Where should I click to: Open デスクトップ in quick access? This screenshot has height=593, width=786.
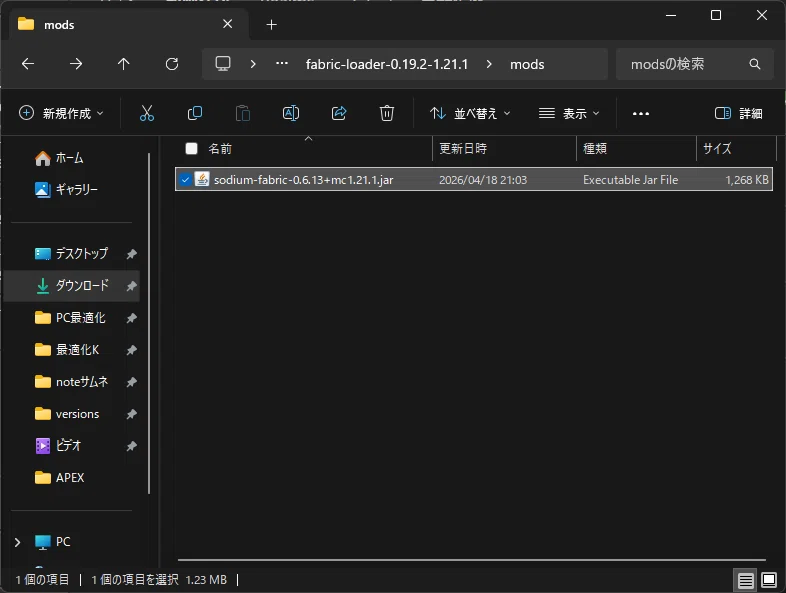tap(71, 254)
